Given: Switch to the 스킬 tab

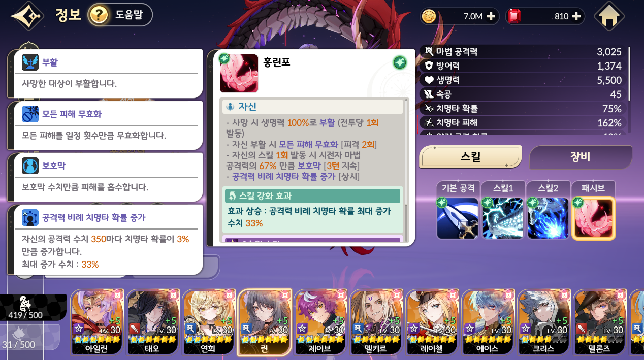Looking at the screenshot, I should 470,157.
